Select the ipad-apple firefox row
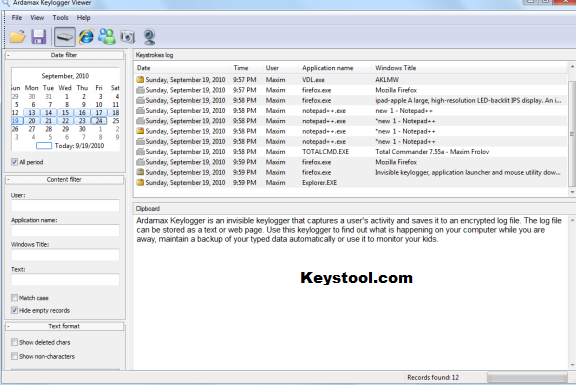The height and width of the screenshot is (385, 576). pos(351,100)
